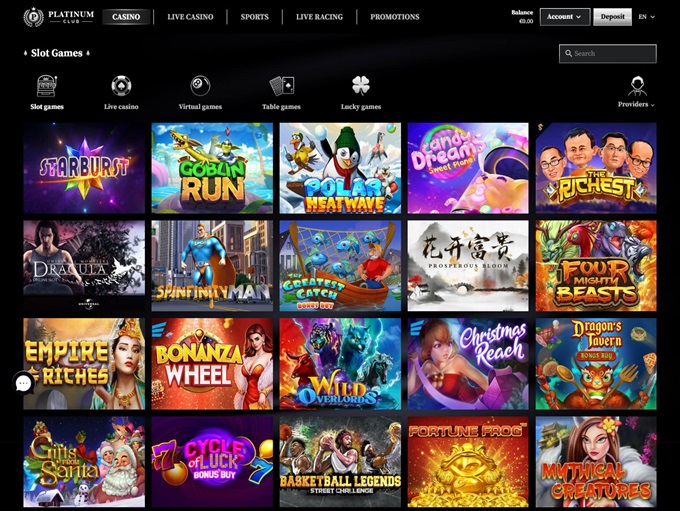Open the Account dropdown menu
This screenshot has width=680, height=511.
pos(565,17)
